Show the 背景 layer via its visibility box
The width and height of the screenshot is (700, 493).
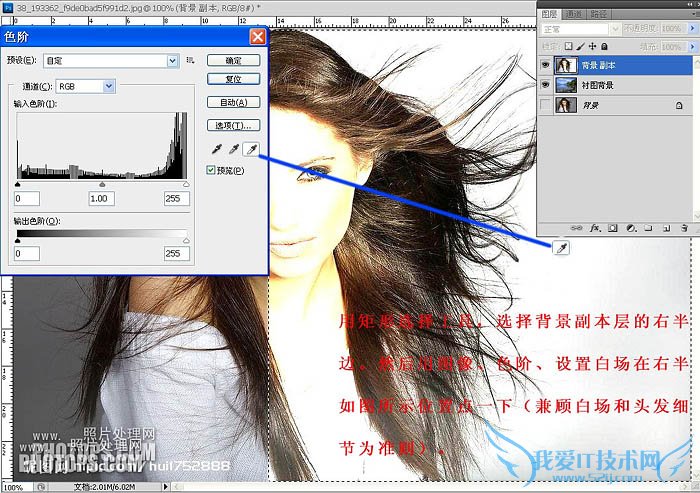pos(545,105)
